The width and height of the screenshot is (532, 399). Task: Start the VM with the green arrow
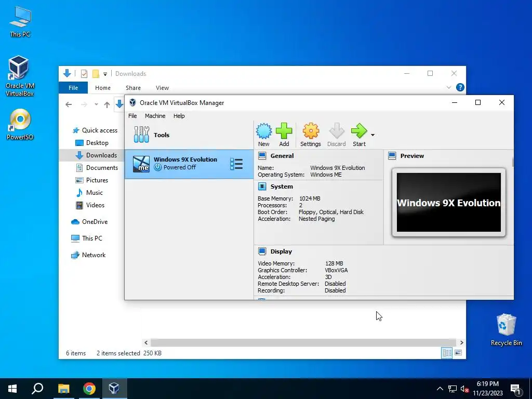[359, 135]
